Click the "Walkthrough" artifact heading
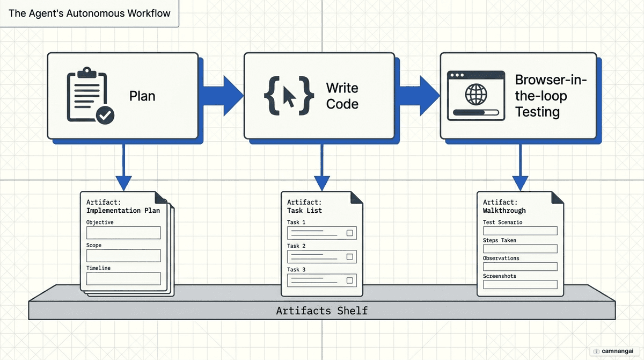 [504, 211]
